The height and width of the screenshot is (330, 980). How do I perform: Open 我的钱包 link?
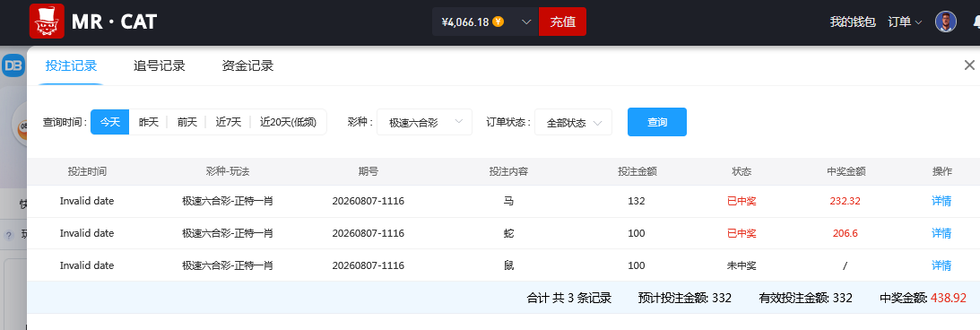tap(853, 22)
